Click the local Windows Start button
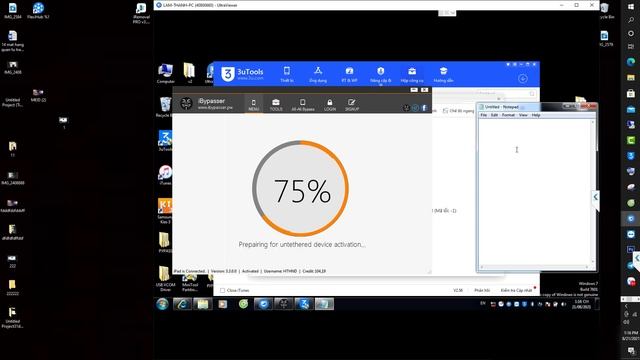This screenshot has width=640, height=360. tap(631, 7)
